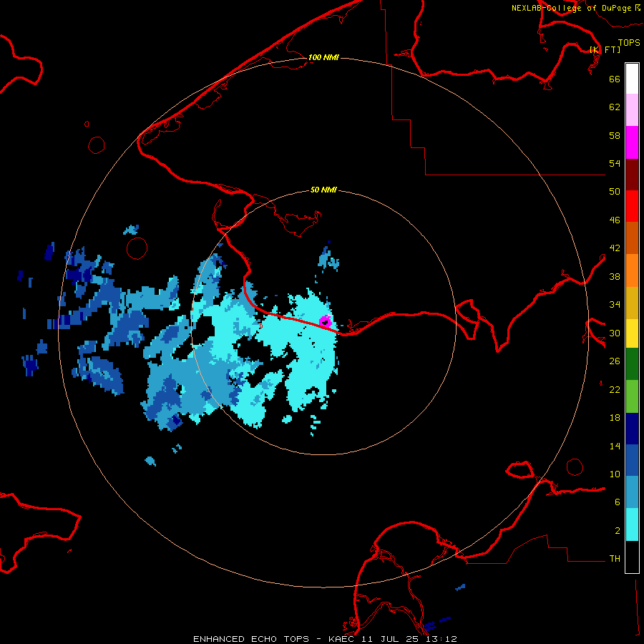Image resolution: width=644 pixels, height=644 pixels.
Task: Click the legend value 58
Action: pyautogui.click(x=615, y=135)
